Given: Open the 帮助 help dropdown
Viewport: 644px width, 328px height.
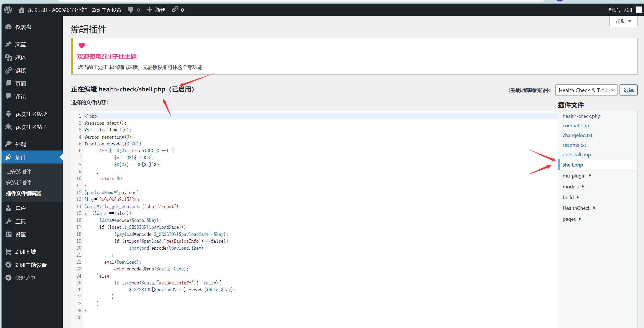Looking at the screenshot, I should point(623,21).
